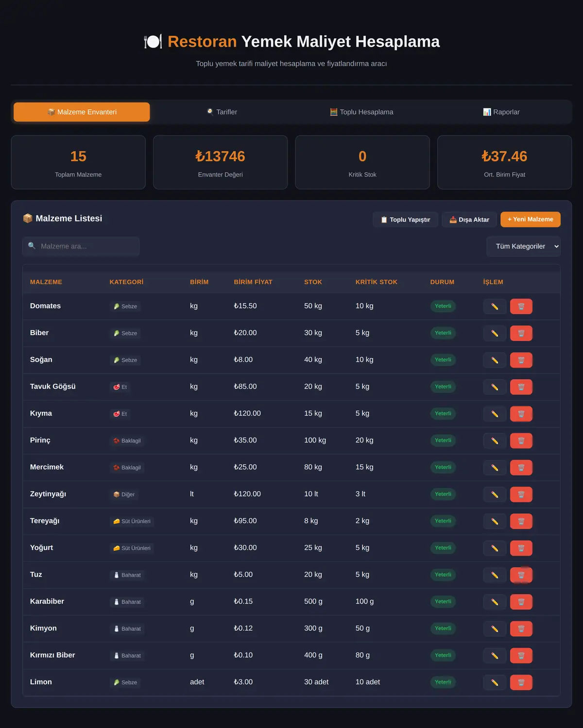Click the Envanter Değeri stat card
This screenshot has width=583, height=728.
[x=221, y=162]
